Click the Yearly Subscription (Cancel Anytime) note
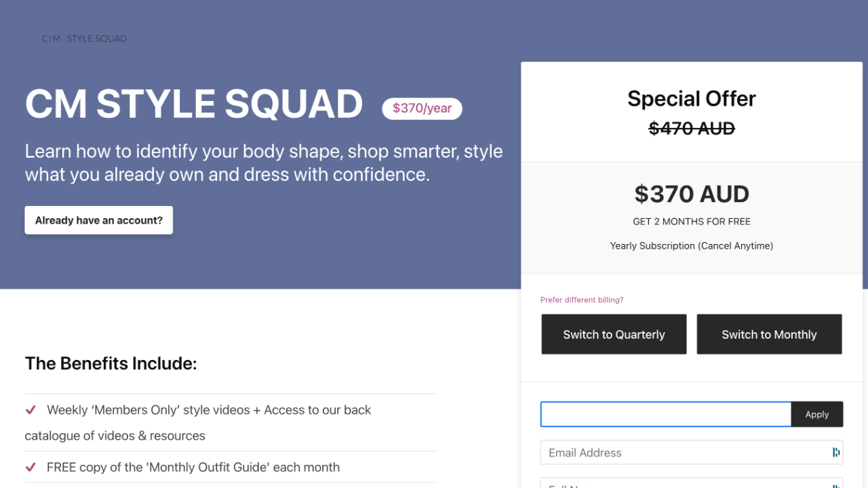Image resolution: width=868 pixels, height=488 pixels. (691, 246)
